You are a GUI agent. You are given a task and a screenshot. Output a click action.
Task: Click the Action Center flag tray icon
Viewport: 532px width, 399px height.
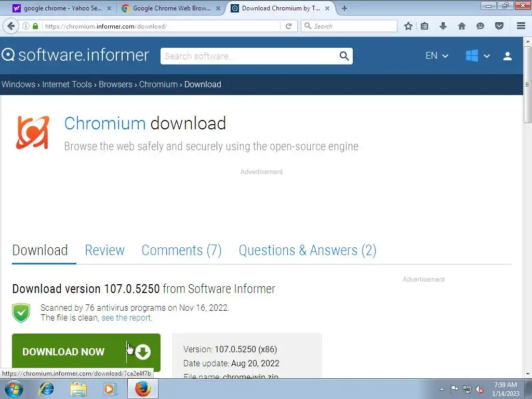[x=454, y=389]
